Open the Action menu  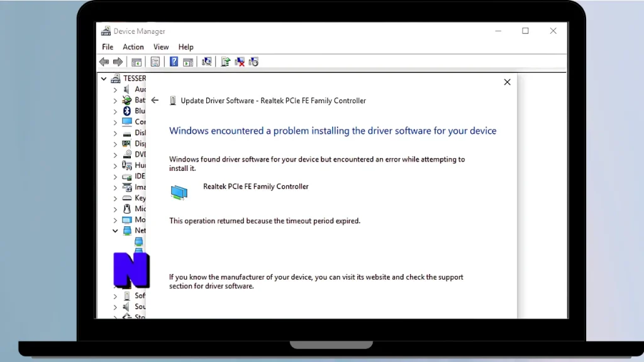[133, 47]
